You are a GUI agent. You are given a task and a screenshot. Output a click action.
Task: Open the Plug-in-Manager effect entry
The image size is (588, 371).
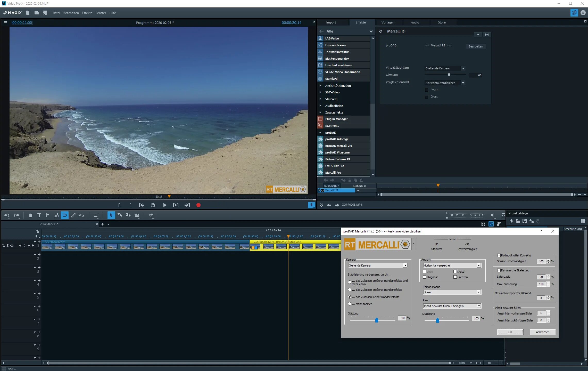tap(336, 119)
